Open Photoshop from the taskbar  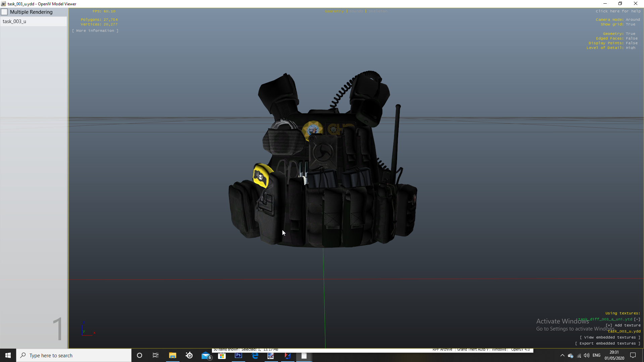[238, 356]
